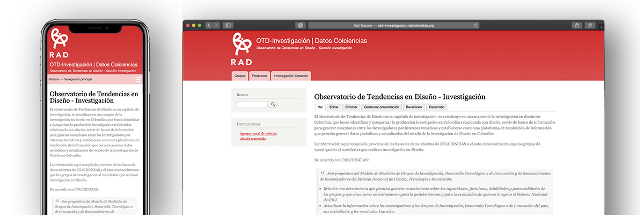Open the Grupos navigation tab

click(240, 76)
